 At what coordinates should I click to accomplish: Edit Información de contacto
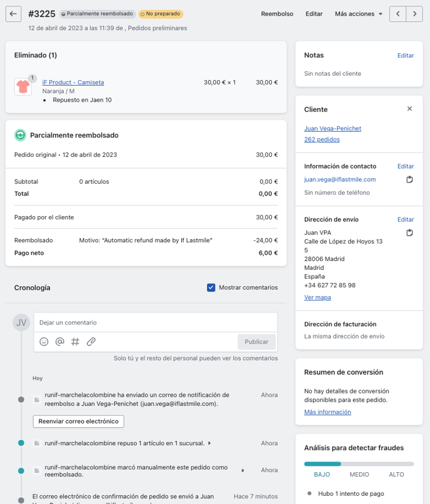point(406,166)
